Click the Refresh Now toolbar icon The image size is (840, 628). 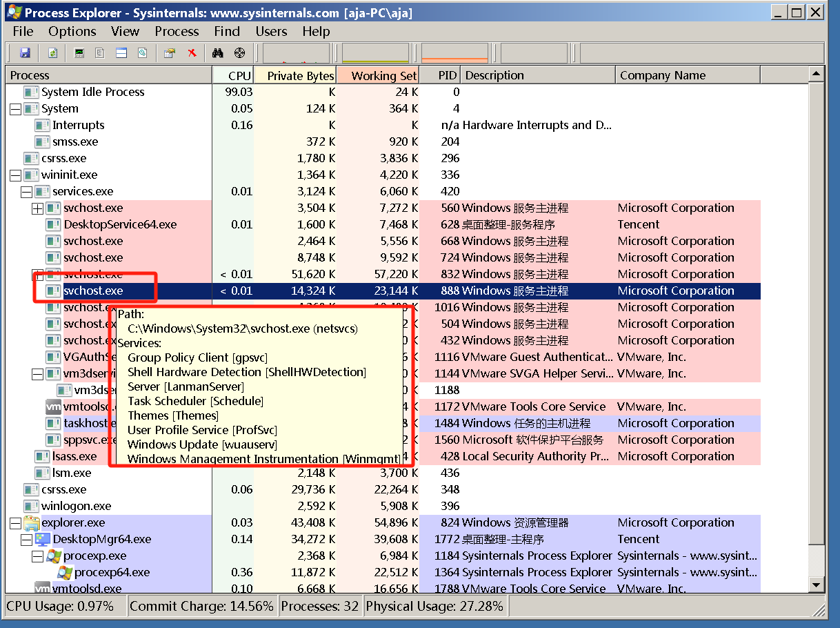tap(52, 52)
